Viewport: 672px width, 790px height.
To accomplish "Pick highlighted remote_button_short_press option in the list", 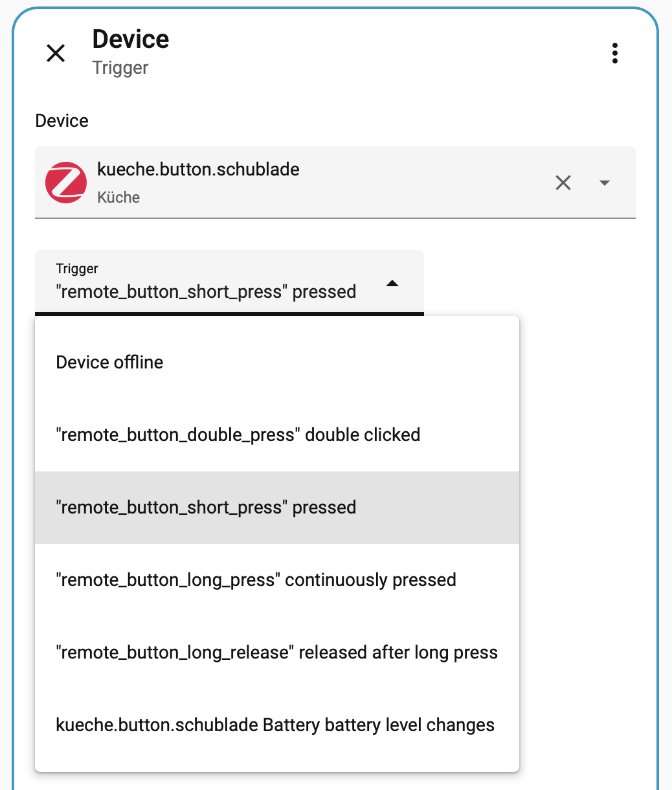I will (207, 507).
